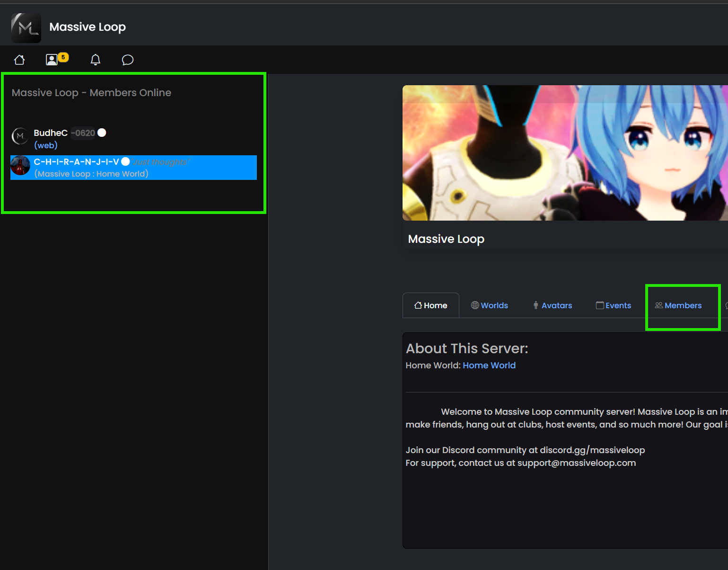Click the discord.gg/massiveloop community line
728x570 pixels.
[525, 450]
